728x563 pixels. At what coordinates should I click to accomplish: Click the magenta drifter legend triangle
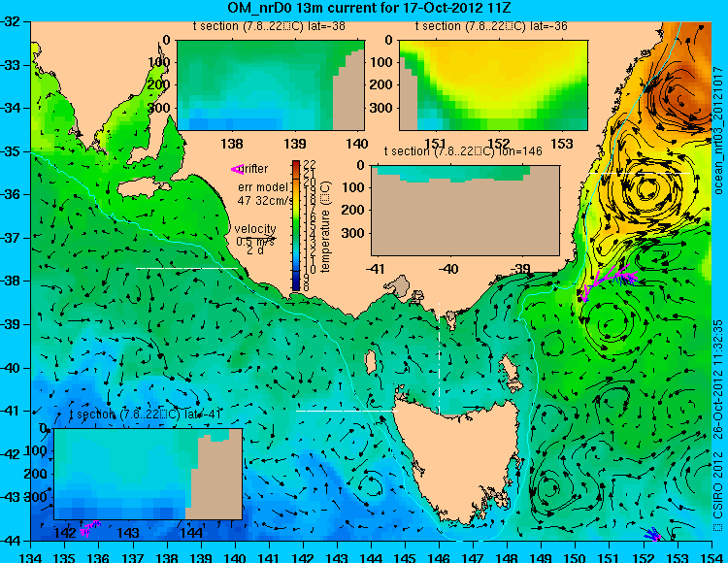237,170
